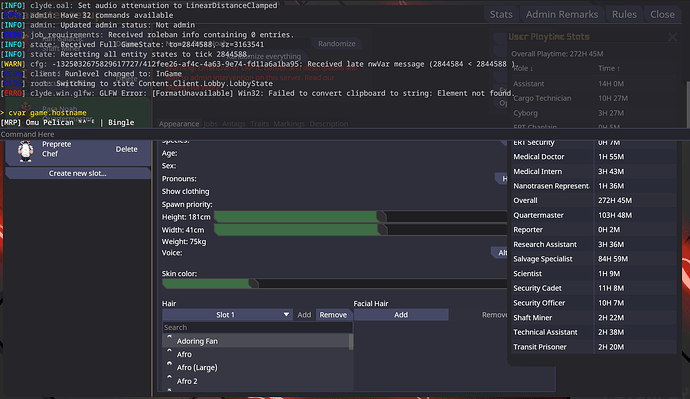Click the red ERRO GLFW log line

257,93
